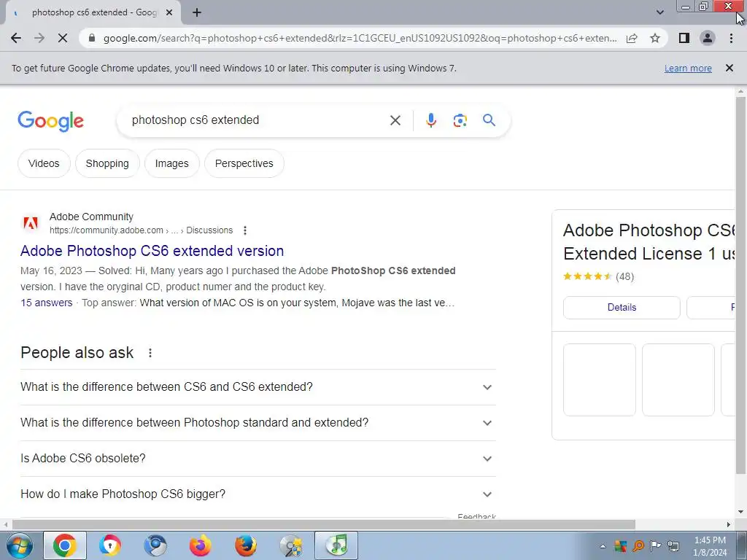Screen dimensions: 747x560
Task: Open People also ask options menu
Action: [x=150, y=353]
